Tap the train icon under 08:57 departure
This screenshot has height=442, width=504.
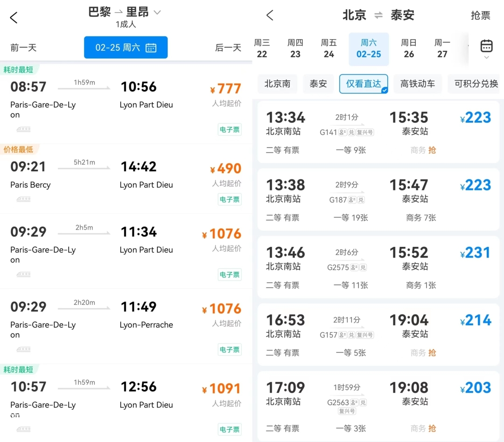click(x=23, y=129)
